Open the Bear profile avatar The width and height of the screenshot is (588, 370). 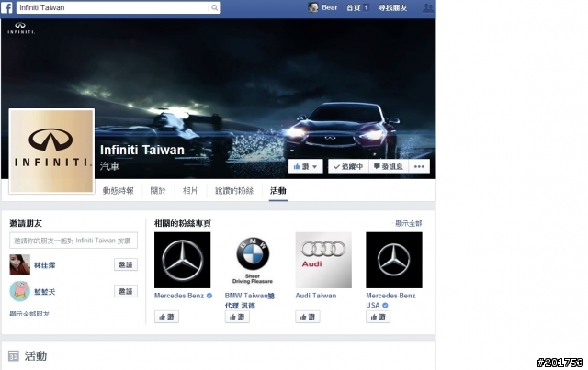[x=313, y=7]
